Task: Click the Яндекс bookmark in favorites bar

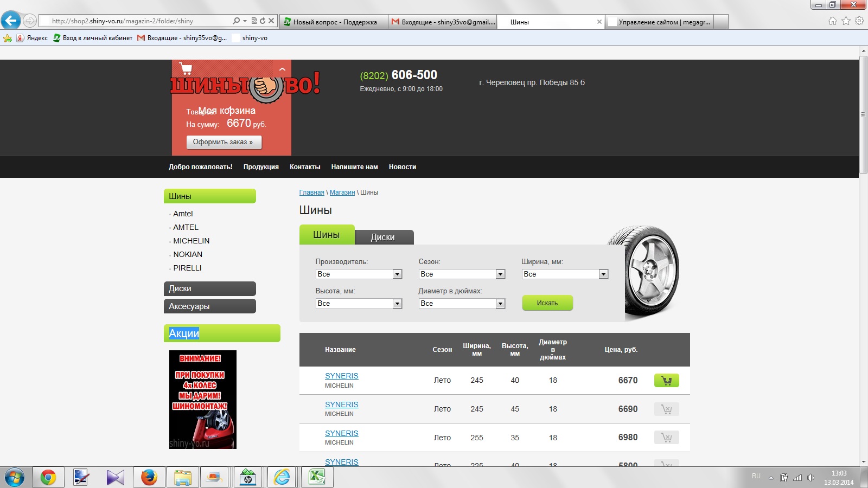Action: click(x=32, y=38)
